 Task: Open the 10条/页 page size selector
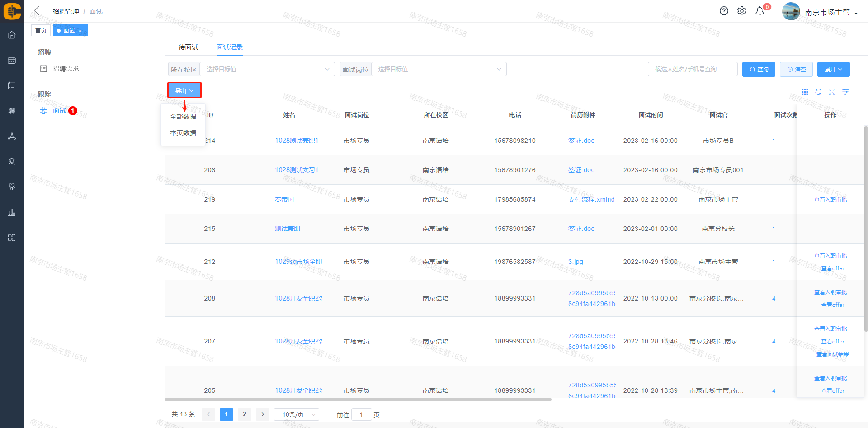(297, 414)
